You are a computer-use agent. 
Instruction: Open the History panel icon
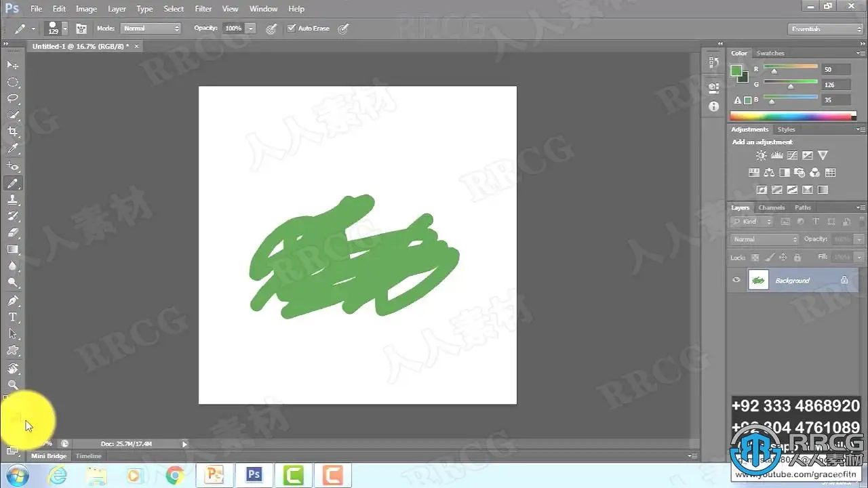(x=713, y=63)
